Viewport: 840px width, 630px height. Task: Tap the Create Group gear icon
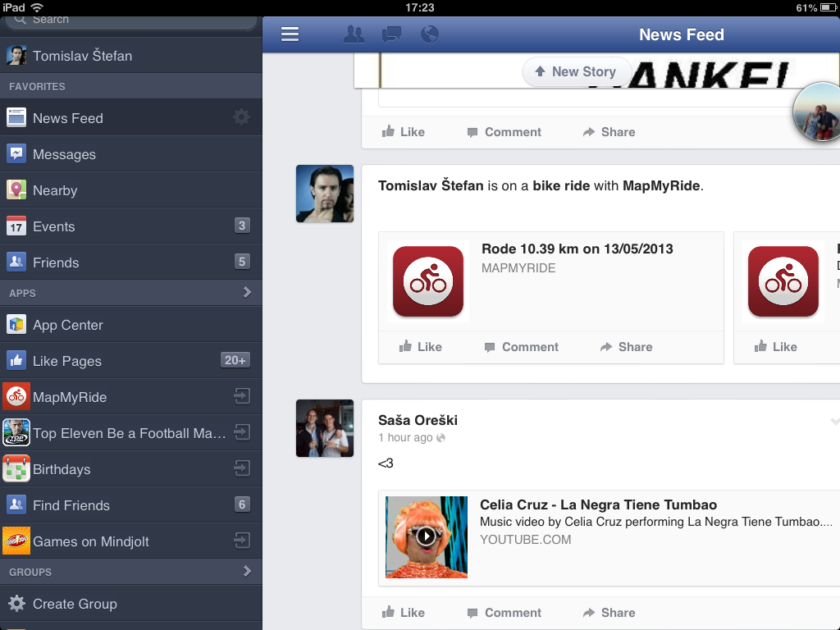click(16, 603)
